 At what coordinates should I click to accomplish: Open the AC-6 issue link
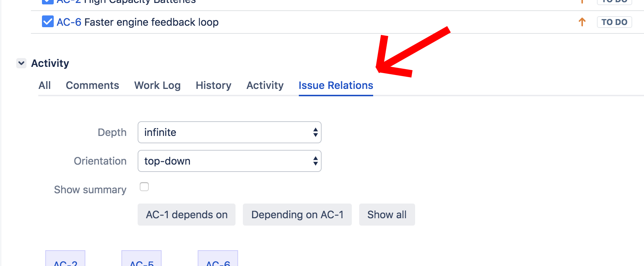pos(69,22)
